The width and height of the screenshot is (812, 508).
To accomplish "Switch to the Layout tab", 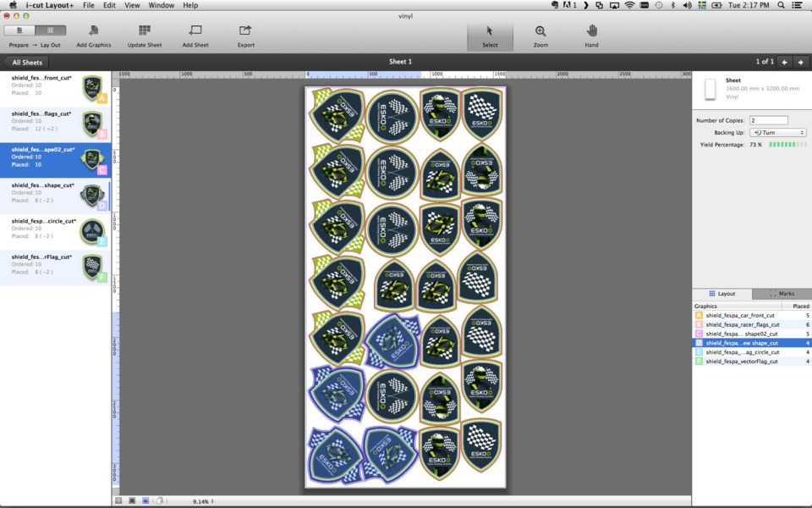I will click(x=721, y=294).
